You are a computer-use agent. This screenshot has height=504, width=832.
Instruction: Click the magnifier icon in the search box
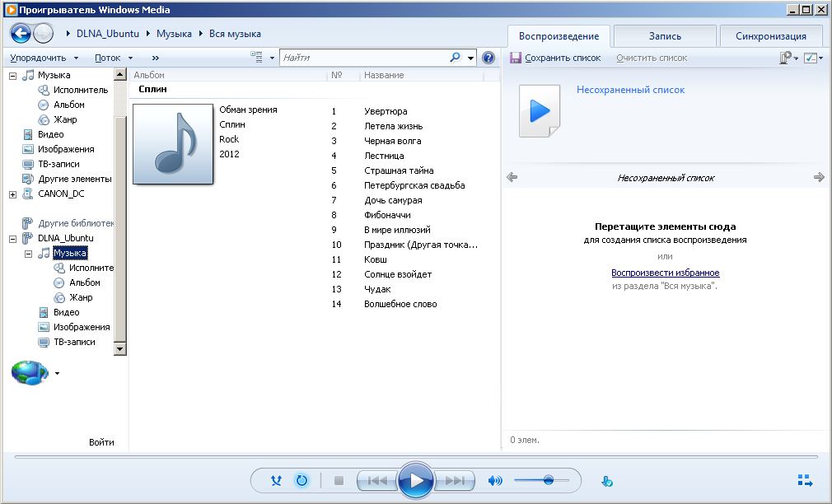456,57
